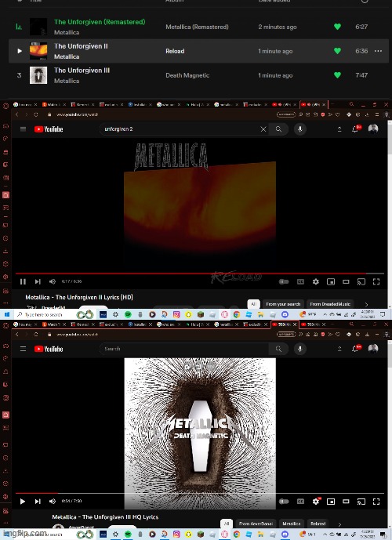Screen dimensions: 392x540
Task: Open Windows Start button on middle taskbar
Action: 6,314
